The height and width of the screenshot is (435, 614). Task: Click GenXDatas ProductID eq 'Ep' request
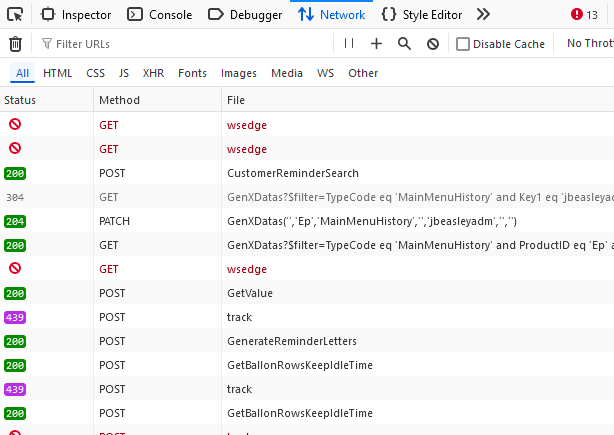(x=307, y=245)
